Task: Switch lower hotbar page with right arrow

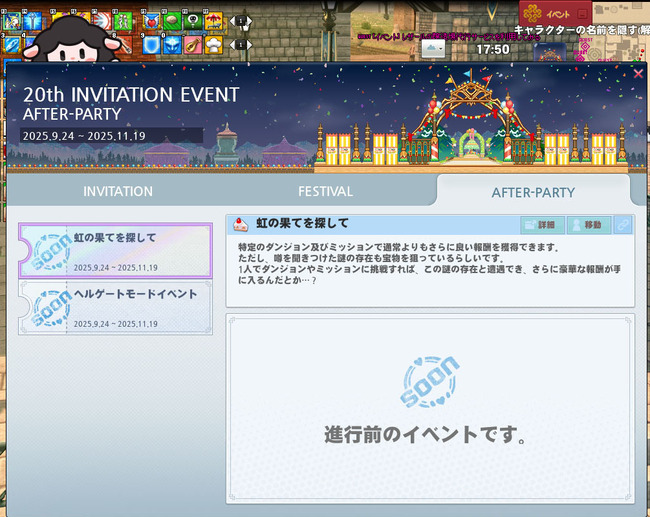Action: (x=249, y=45)
